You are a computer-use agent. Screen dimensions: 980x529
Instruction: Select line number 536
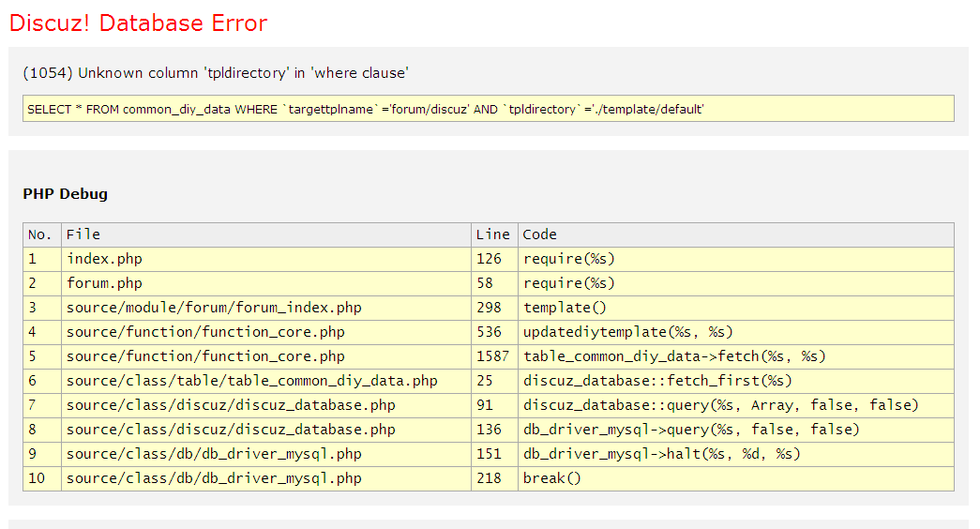click(494, 332)
